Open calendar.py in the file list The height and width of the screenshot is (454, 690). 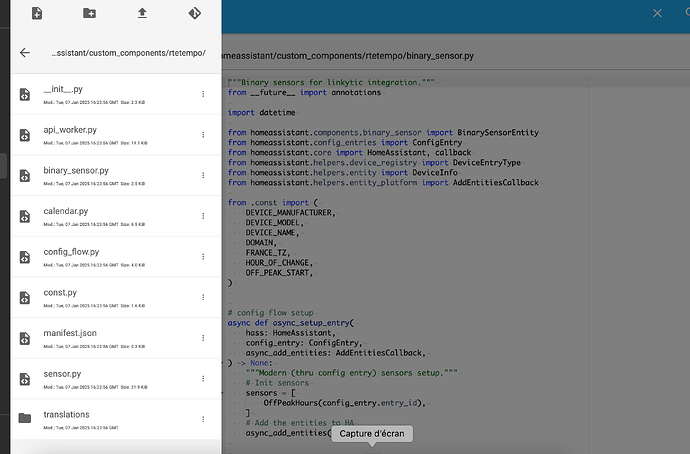click(x=116, y=216)
